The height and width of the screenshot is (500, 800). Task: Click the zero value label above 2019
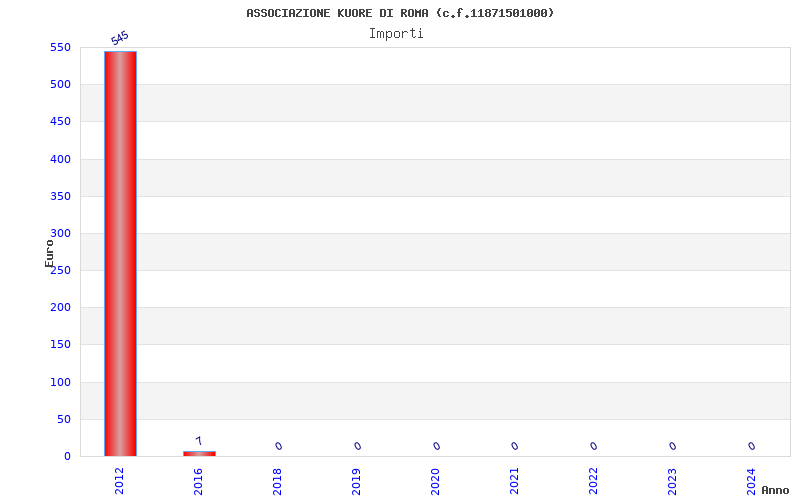click(x=358, y=446)
